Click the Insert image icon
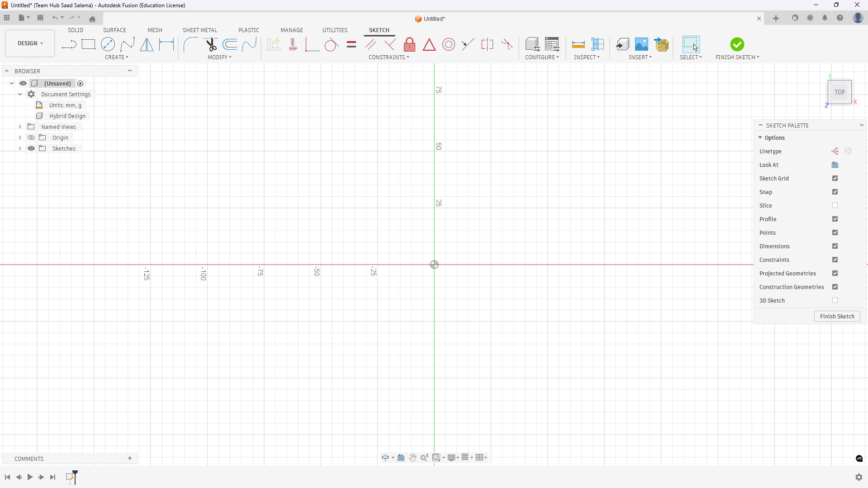Screen dimensions: 868x488 click(x=641, y=44)
